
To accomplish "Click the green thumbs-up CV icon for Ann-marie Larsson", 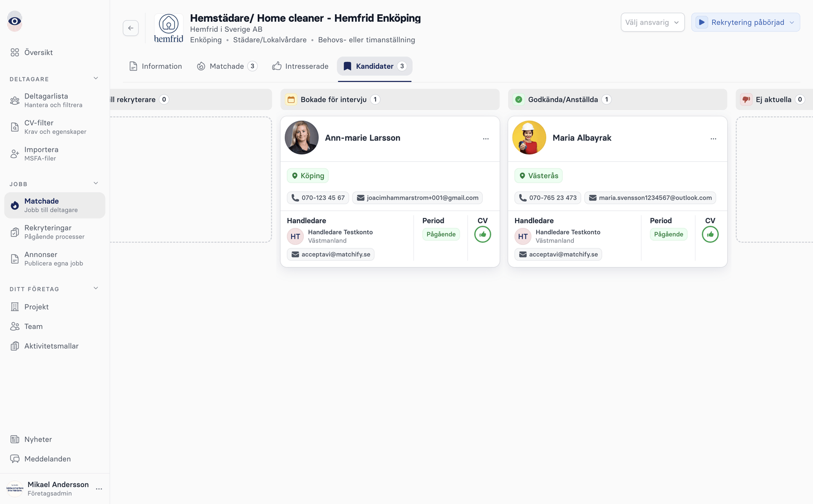I will [x=482, y=234].
